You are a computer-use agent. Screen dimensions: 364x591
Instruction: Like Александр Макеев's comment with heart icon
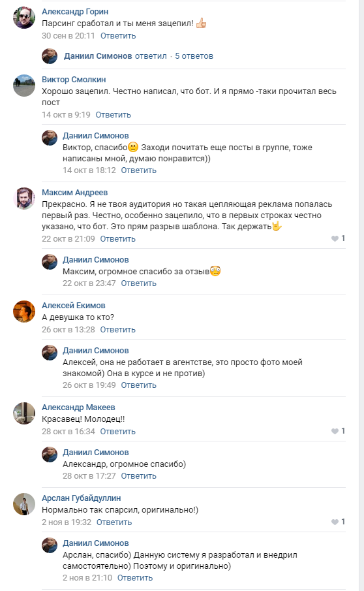click(335, 431)
